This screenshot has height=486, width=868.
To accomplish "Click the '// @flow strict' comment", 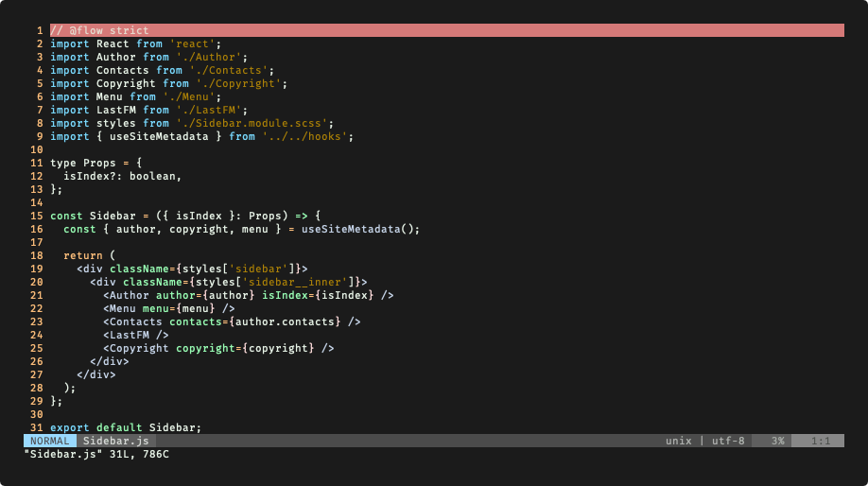I will click(99, 30).
